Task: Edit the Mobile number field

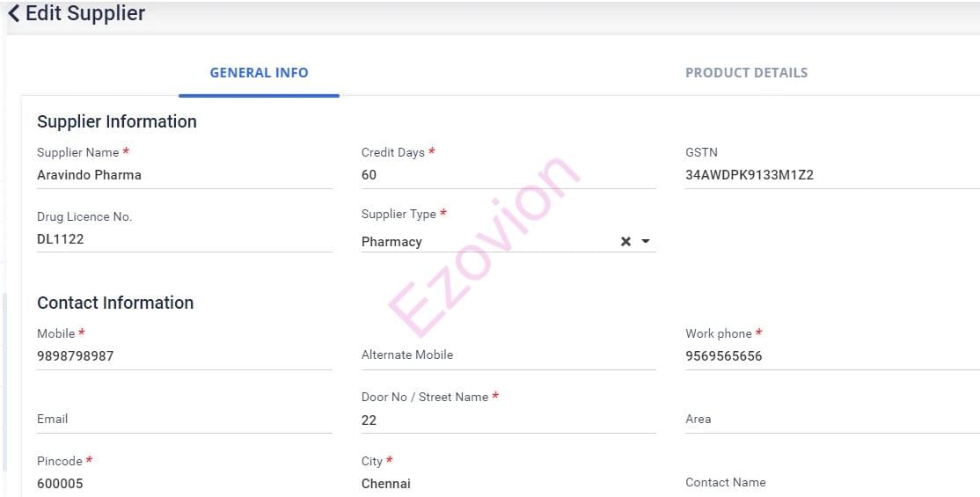Action: tap(184, 356)
